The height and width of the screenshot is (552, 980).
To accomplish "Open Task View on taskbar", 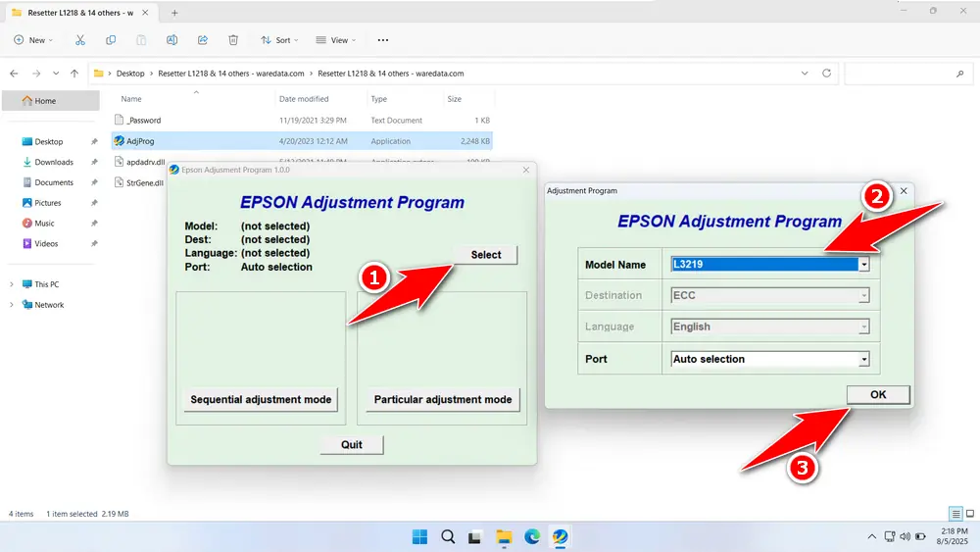I will 475,536.
